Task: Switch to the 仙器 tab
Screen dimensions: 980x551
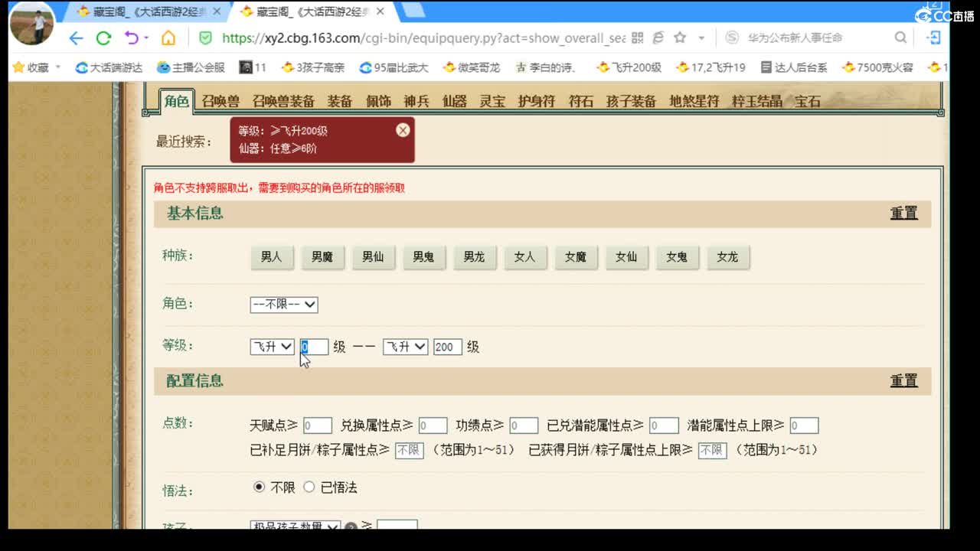Action: click(x=455, y=101)
